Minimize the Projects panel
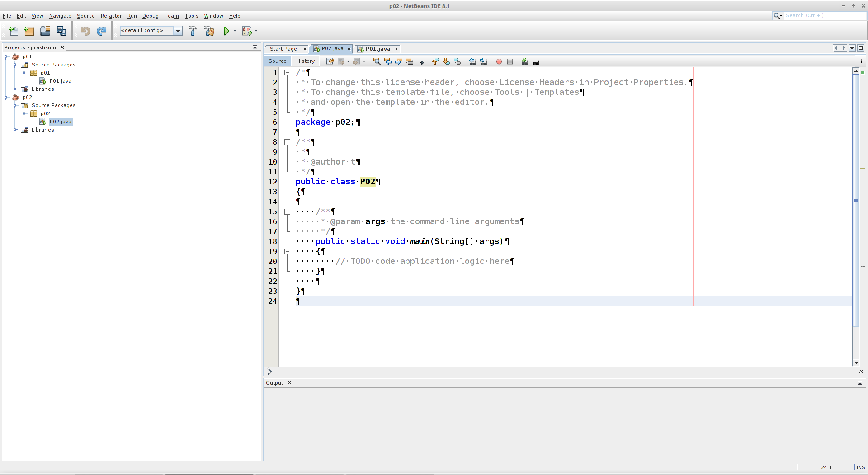 (x=255, y=47)
